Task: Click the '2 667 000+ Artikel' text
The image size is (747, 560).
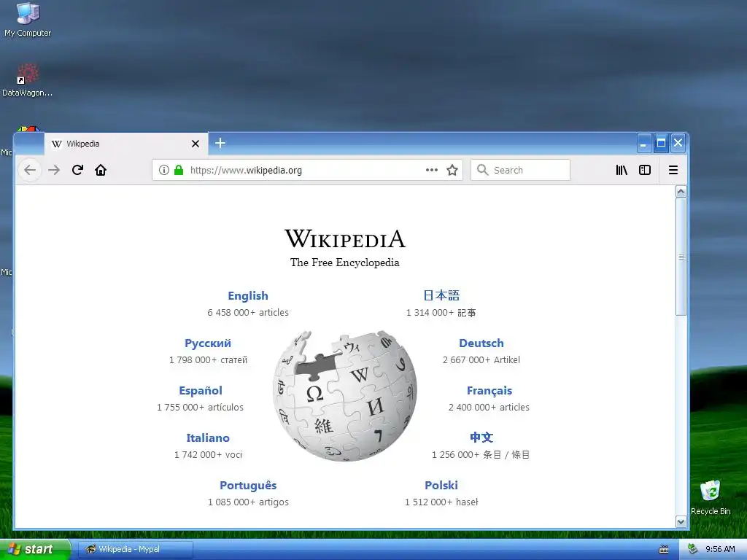Action: coord(481,360)
